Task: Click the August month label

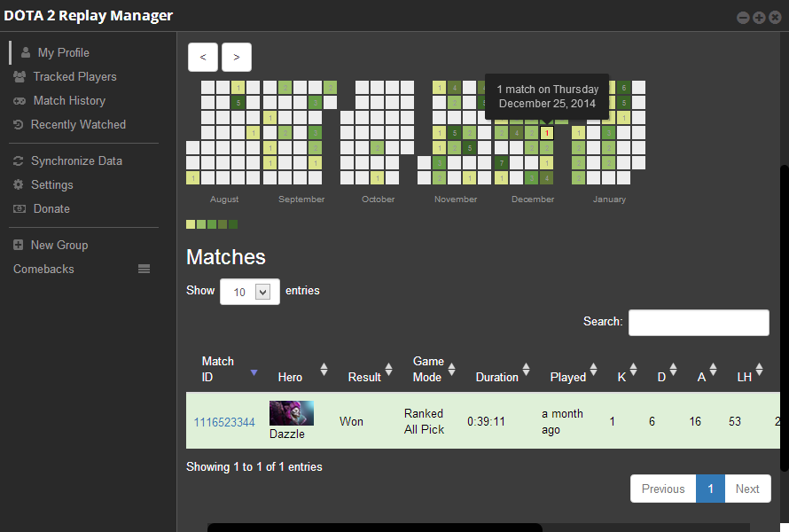Action: pos(224,199)
